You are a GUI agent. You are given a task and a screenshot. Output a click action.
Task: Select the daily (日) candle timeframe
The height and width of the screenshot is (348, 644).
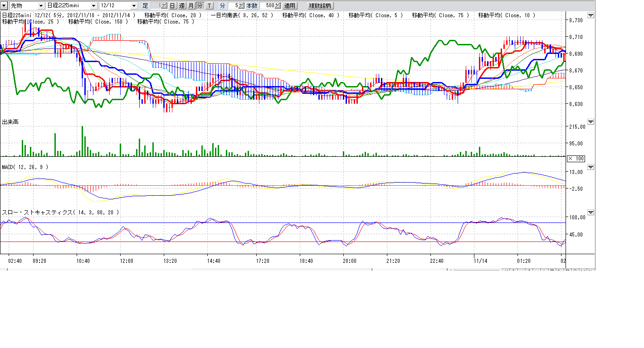[172, 6]
